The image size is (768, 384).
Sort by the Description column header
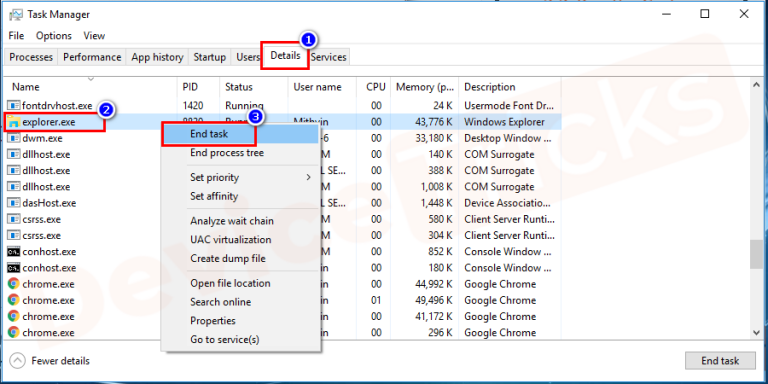click(509, 87)
